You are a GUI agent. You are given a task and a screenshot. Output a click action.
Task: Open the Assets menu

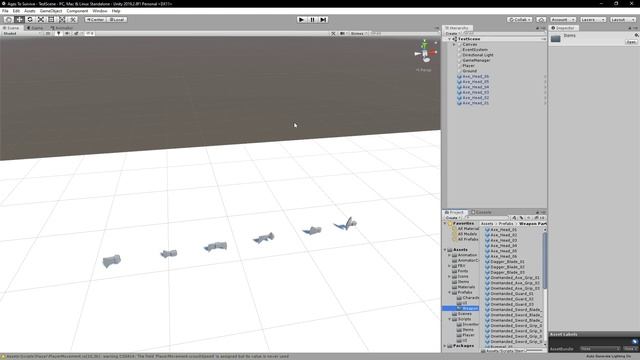tap(30, 11)
